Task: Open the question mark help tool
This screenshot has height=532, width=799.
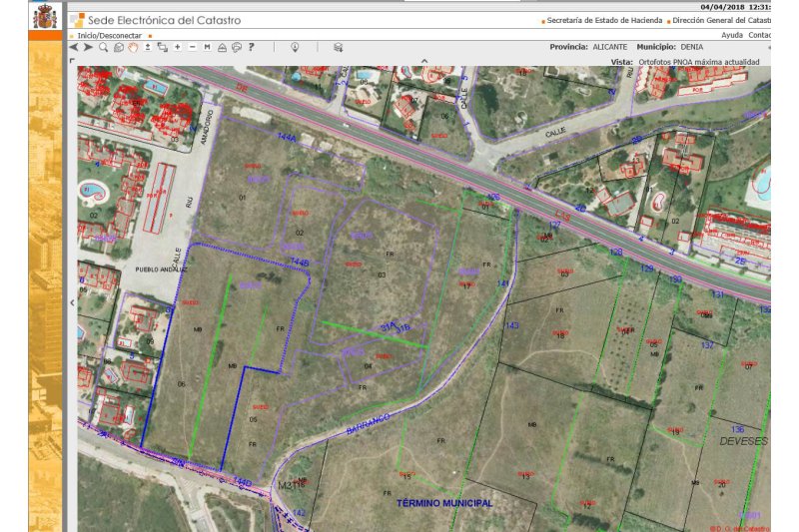Action: pos(252,47)
